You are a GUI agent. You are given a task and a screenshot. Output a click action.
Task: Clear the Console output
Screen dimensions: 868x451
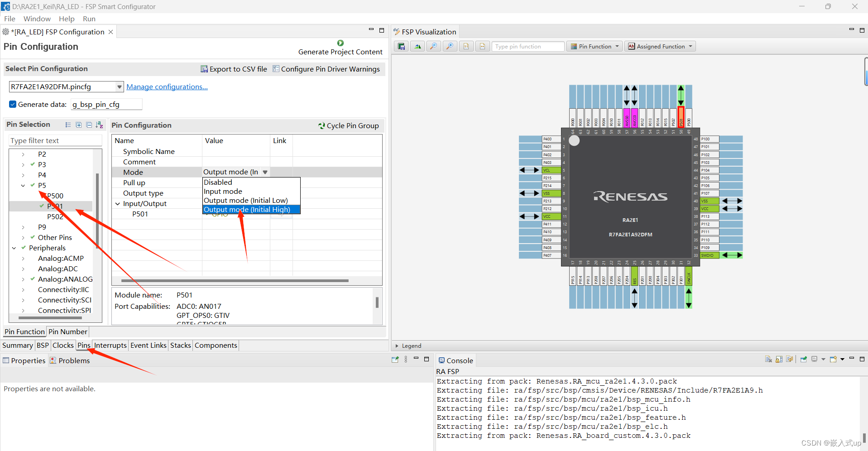(768, 359)
